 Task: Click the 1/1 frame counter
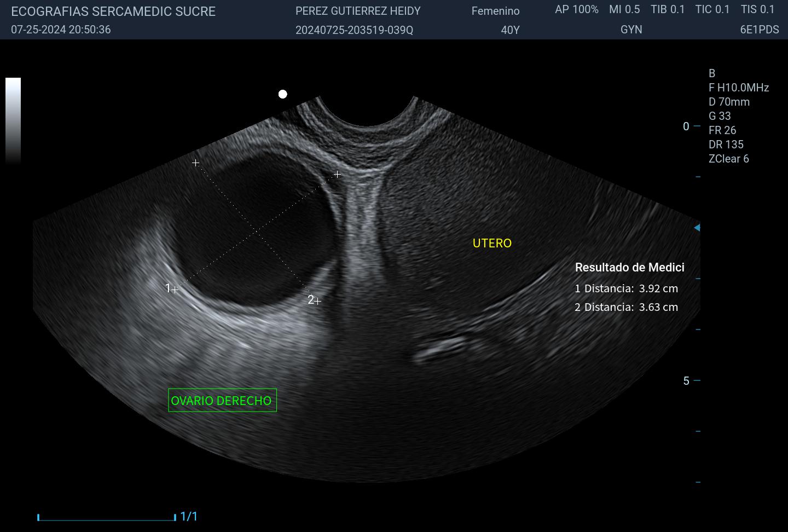click(x=189, y=516)
